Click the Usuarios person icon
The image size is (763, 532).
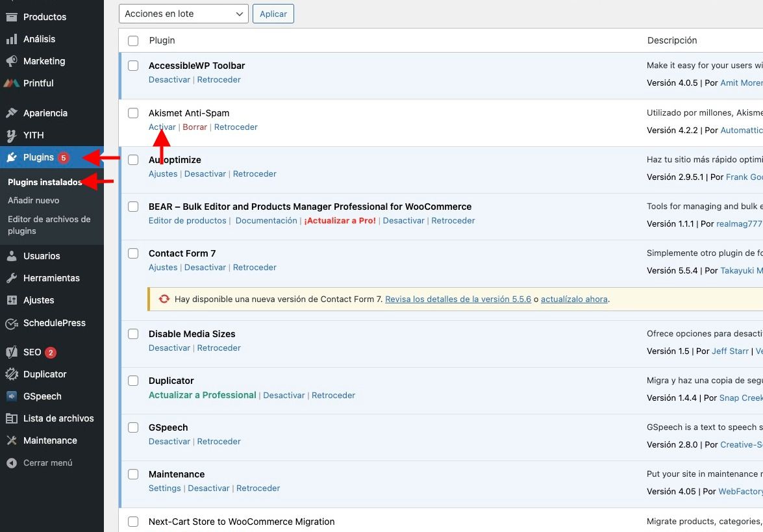[x=12, y=256]
